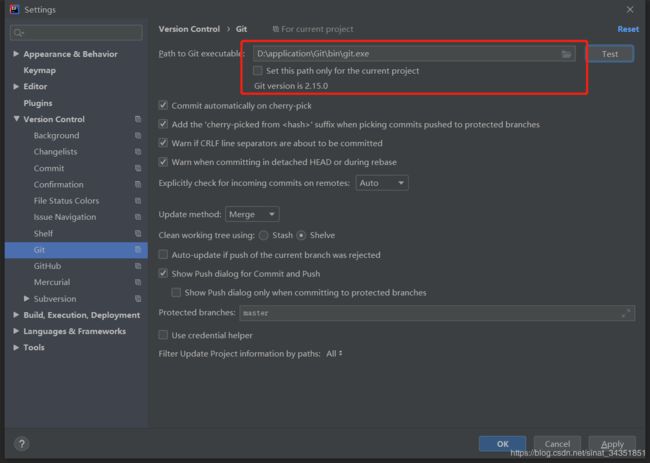Click the help question mark icon

point(22,444)
